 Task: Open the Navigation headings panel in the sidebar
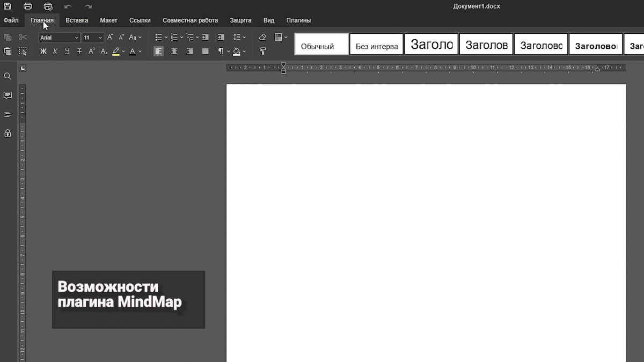8,114
